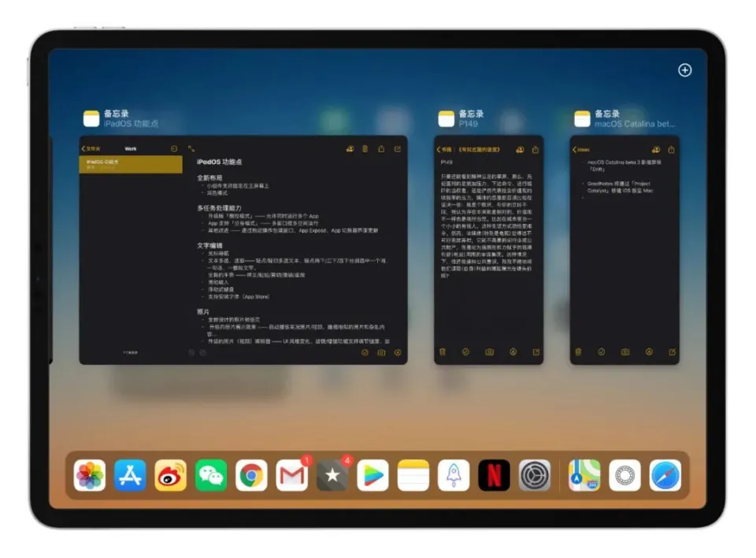The height and width of the screenshot is (558, 756).
Task: Launch the Google Play app icon
Action: tap(373, 475)
